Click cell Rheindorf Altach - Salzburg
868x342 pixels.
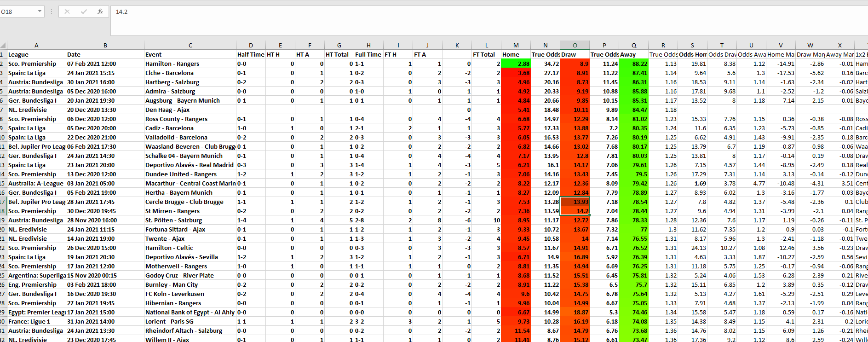(190, 330)
